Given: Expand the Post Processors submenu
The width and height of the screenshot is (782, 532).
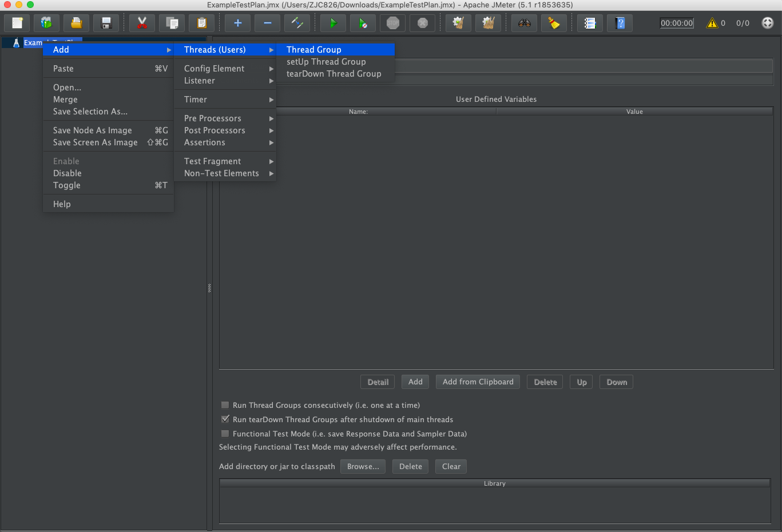Looking at the screenshot, I should point(225,130).
